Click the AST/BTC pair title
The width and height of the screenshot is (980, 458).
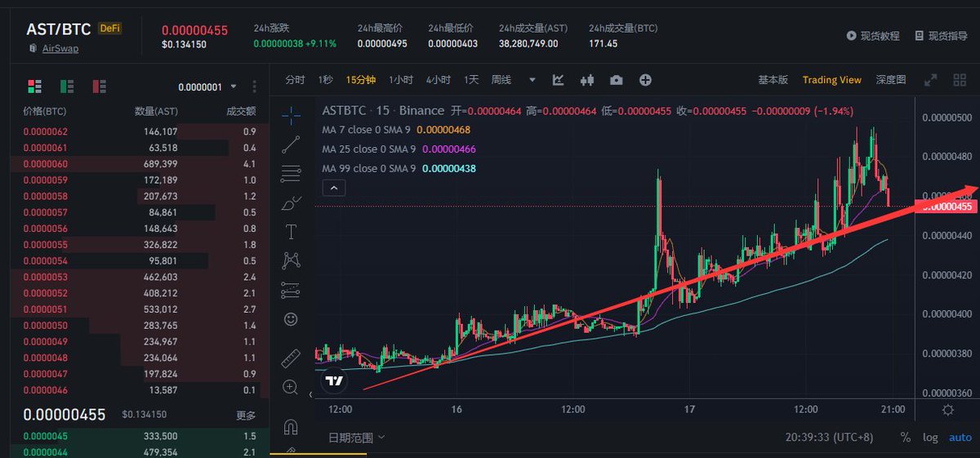[x=57, y=29]
